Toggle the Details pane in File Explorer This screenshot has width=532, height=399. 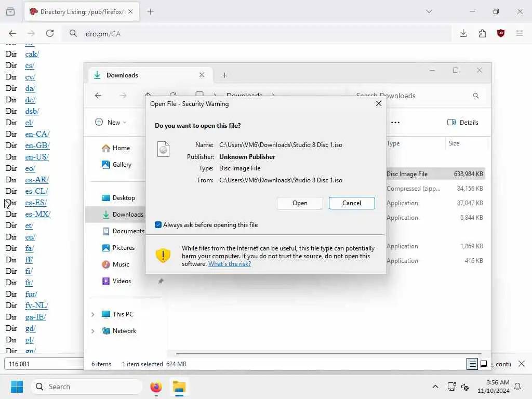pos(463,122)
